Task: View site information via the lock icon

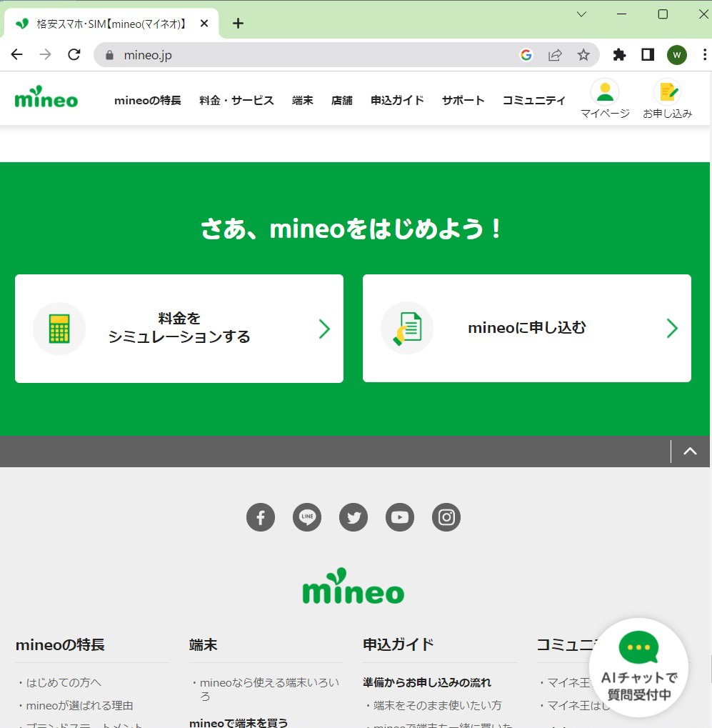Action: point(109,55)
